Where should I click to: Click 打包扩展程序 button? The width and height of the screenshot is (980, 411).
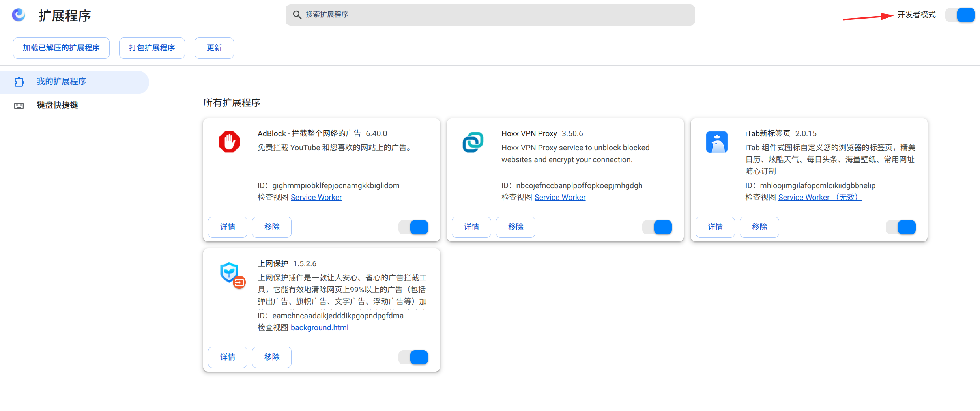point(152,48)
